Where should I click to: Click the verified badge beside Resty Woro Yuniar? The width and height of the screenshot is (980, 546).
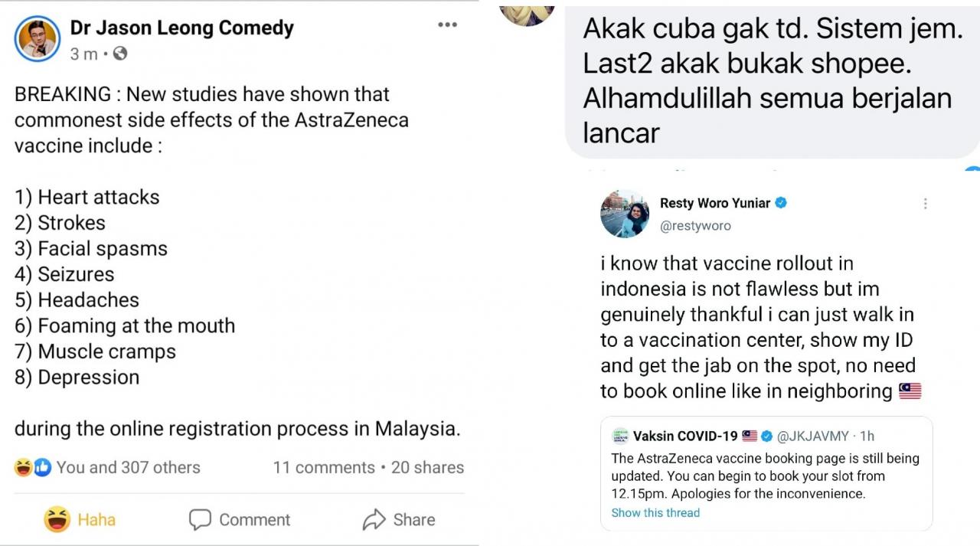point(781,203)
